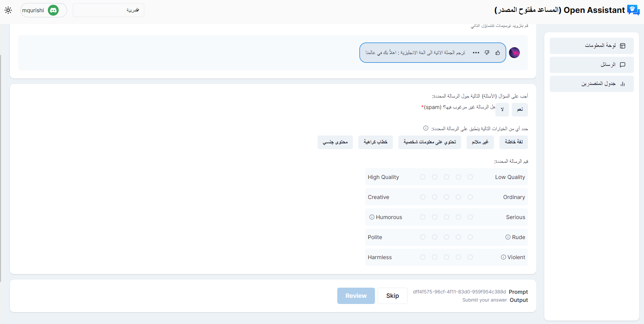Open the message three-dots options menu
Image resolution: width=644 pixels, height=324 pixels.
[476, 53]
